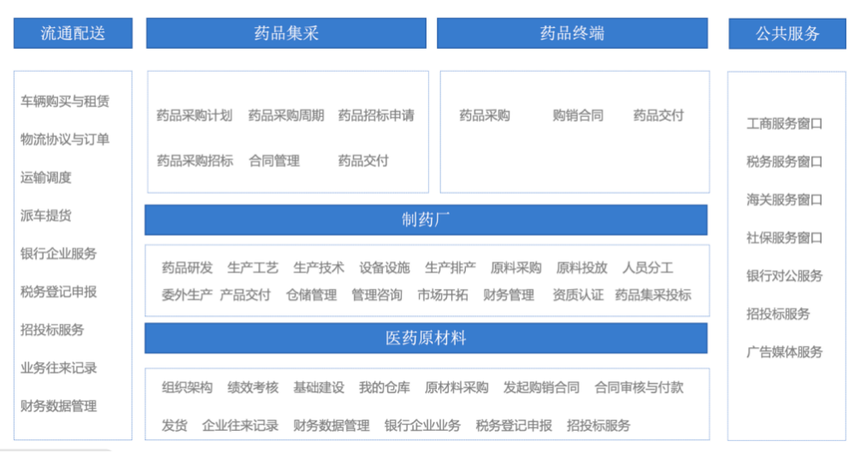
Task: Open 原料采购 item
Action: pos(516,268)
